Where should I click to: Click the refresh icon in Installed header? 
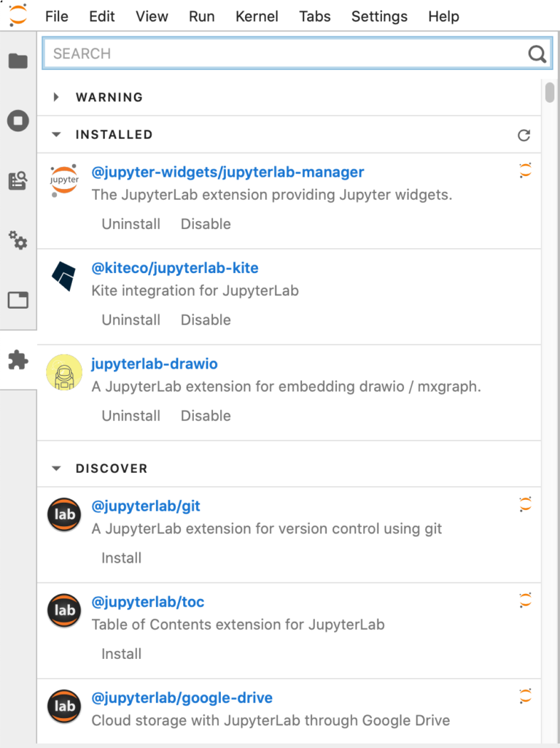[524, 135]
